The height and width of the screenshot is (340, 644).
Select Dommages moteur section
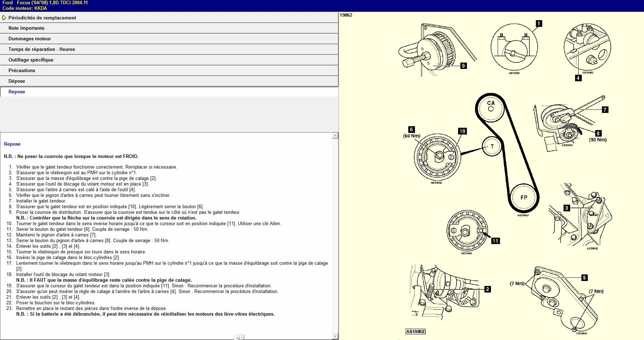point(169,39)
